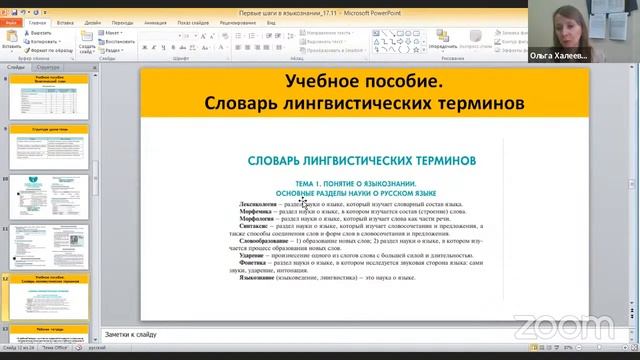Toggle strikethrough formatting

pyautogui.click(x=183, y=48)
